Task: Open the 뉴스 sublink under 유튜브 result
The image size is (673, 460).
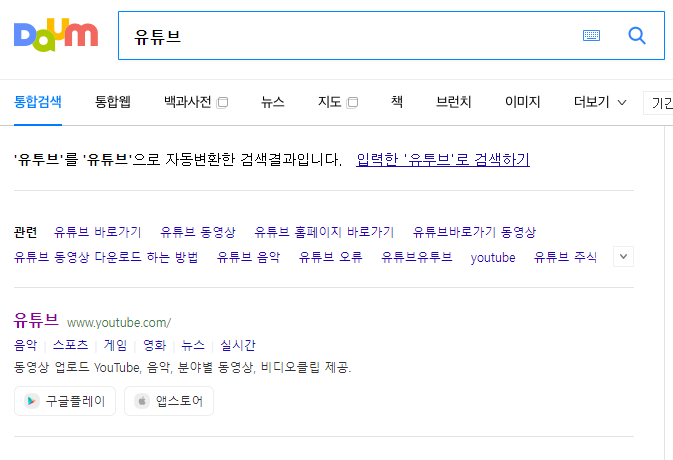Action: point(193,345)
